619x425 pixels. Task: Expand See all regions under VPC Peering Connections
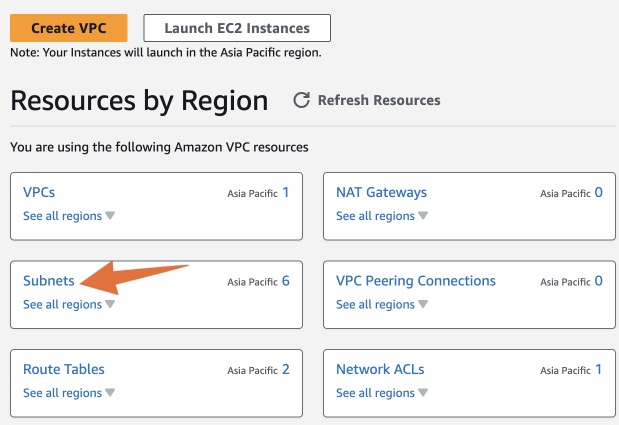point(382,305)
